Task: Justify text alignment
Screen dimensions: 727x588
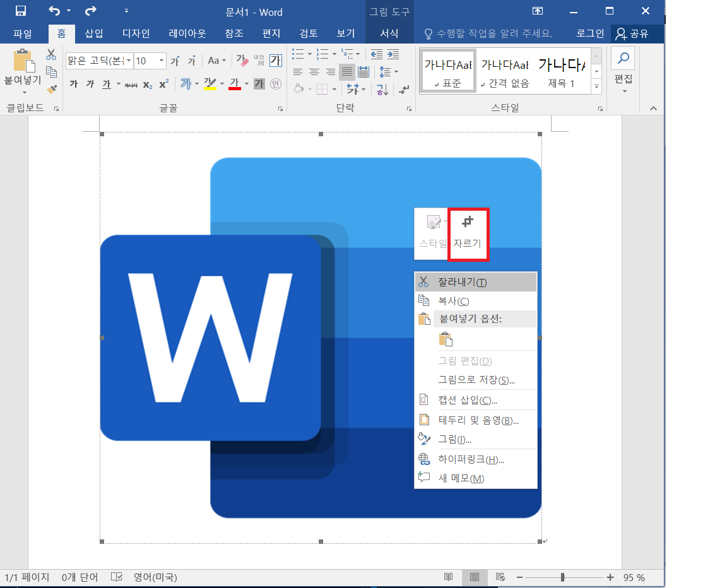Action: (x=347, y=72)
